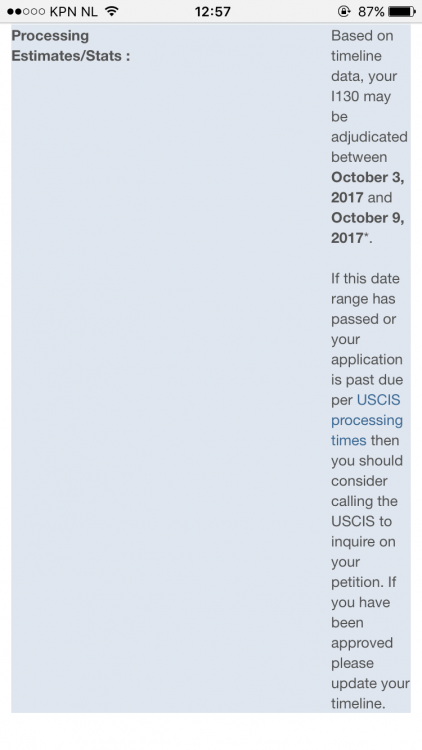Viewport: 422px width, 750px height.
Task: Tap the Wi-Fi icon in status bar
Action: (111, 11)
